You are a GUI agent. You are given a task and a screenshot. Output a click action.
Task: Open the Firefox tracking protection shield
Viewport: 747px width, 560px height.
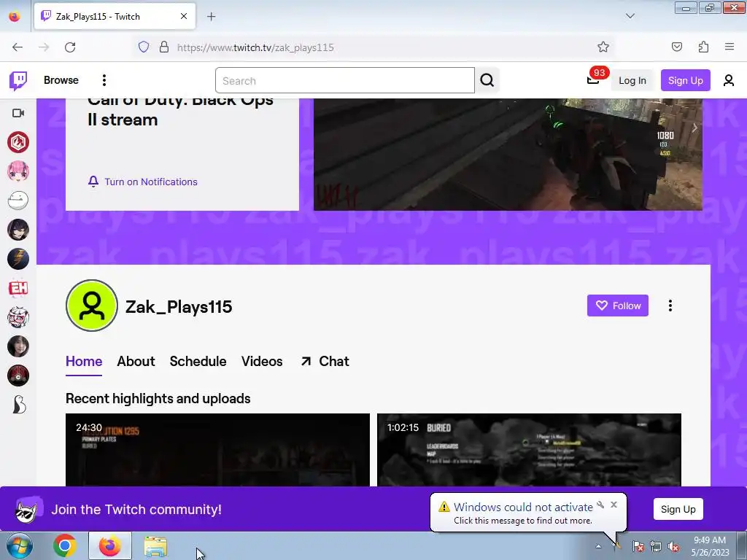coord(144,47)
